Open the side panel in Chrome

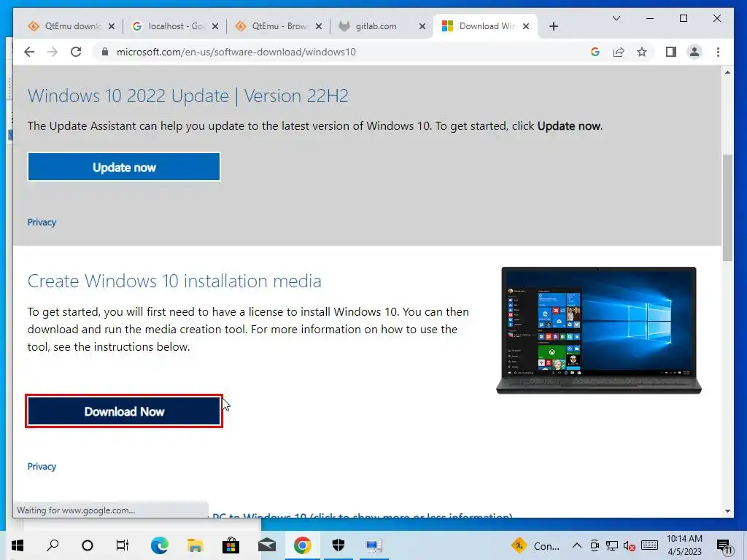pos(671,52)
